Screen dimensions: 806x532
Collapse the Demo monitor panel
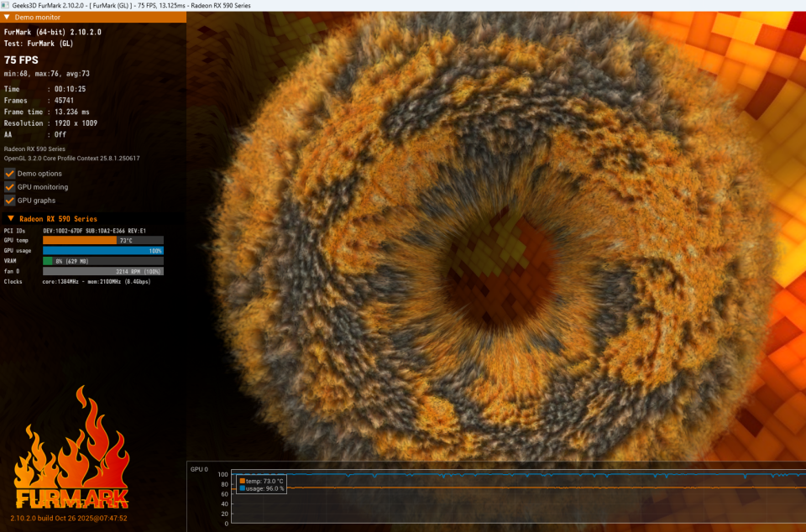(x=7, y=17)
